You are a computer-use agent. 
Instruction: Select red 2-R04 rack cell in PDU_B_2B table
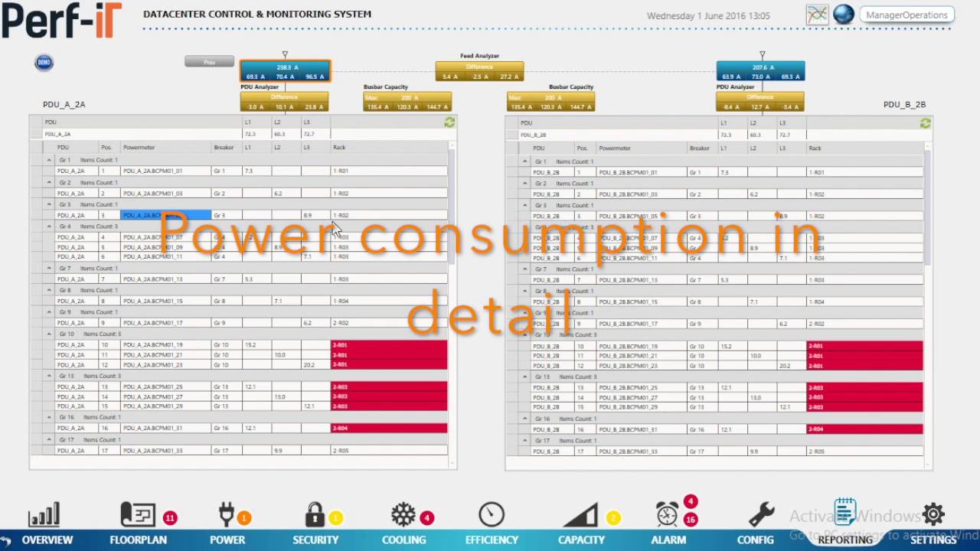[x=865, y=429]
